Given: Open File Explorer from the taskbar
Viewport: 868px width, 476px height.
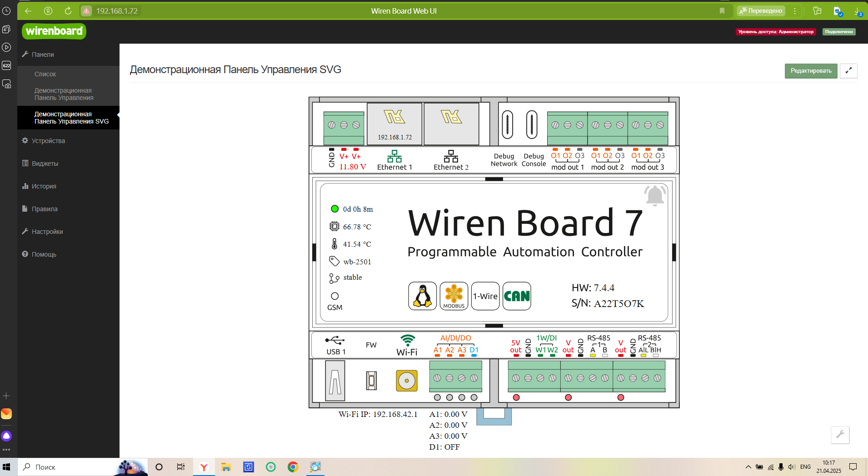Looking at the screenshot, I should pyautogui.click(x=226, y=467).
